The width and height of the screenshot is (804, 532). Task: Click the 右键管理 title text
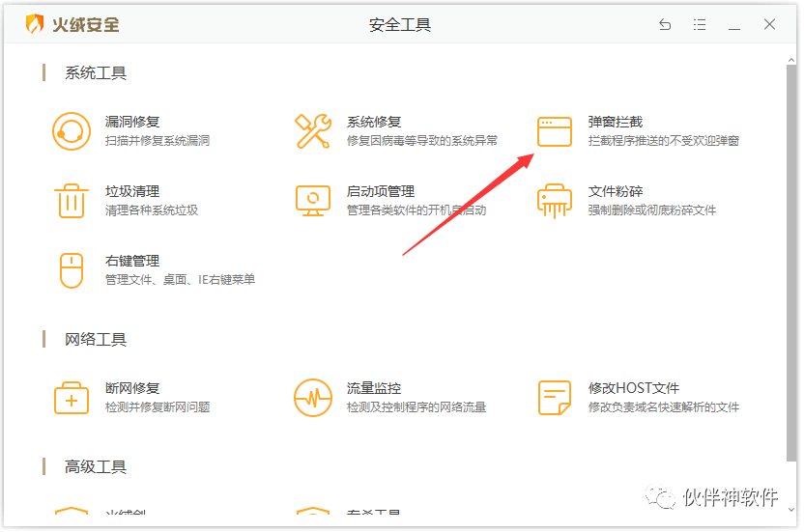132,262
